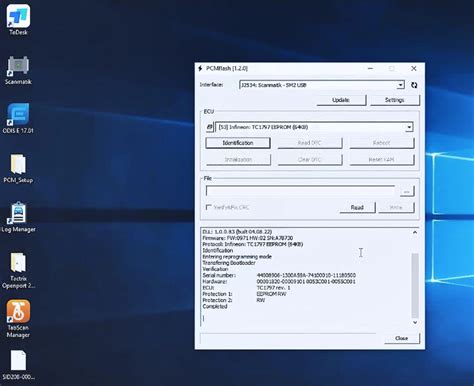Viewport: 474px width, 386px height.
Task: Enable the Verify/Fix CRC checkbox
Action: click(x=209, y=207)
